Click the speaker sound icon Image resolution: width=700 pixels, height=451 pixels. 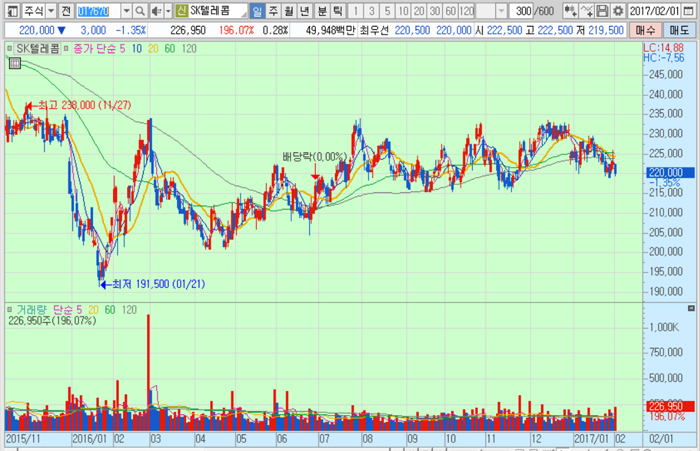pos(158,10)
